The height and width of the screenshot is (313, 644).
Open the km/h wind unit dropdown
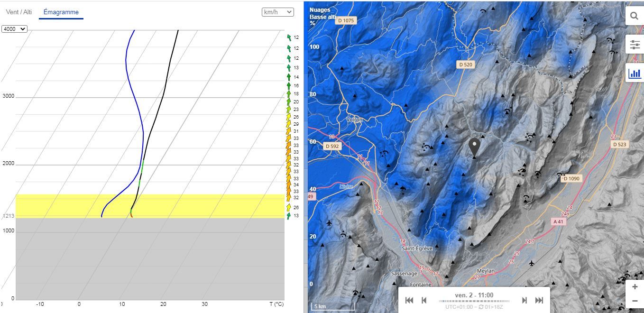[x=278, y=12]
